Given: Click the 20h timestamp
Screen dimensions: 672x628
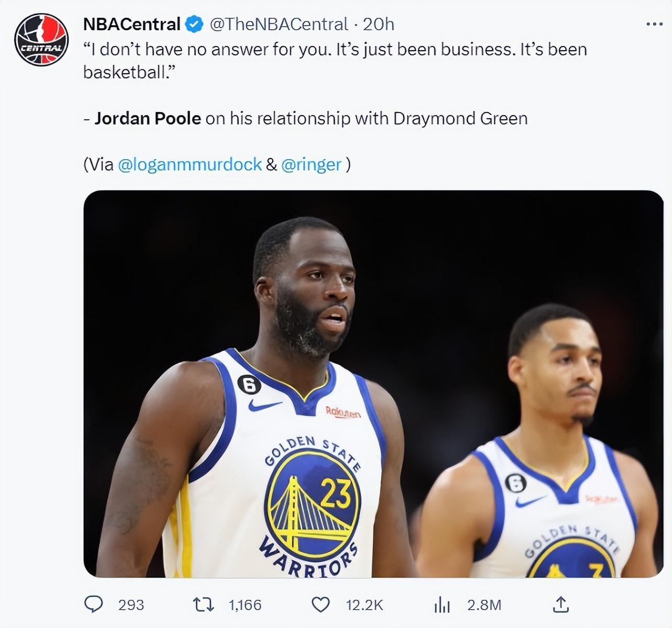Looking at the screenshot, I should tap(378, 24).
